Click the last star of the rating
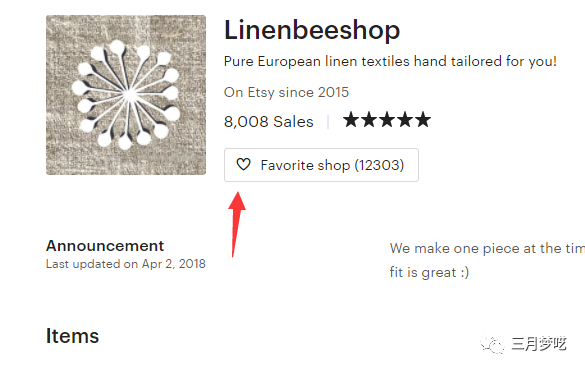 tap(422, 120)
